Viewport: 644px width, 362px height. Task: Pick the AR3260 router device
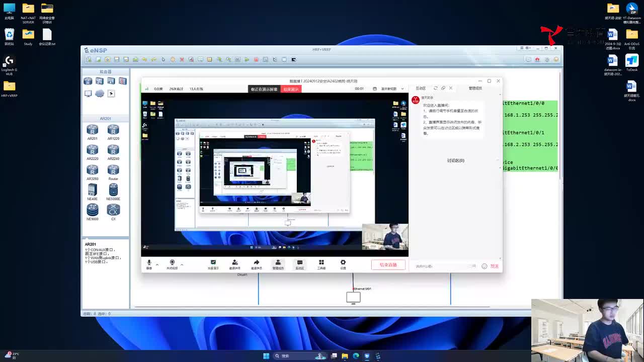pos(92,172)
